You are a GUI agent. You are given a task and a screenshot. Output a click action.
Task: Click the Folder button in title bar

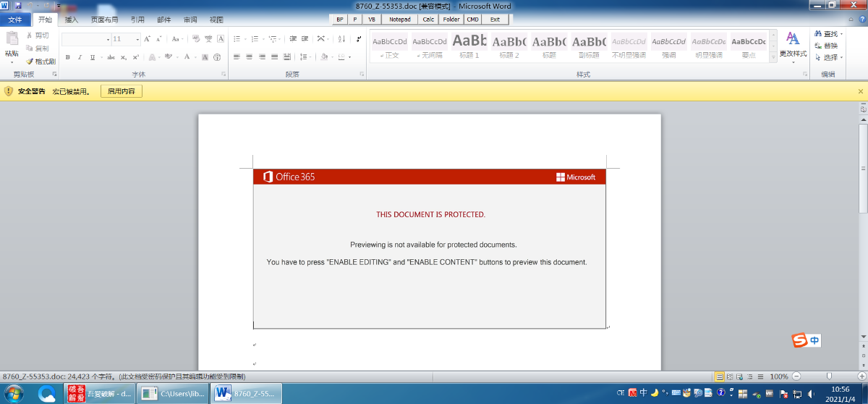451,20
